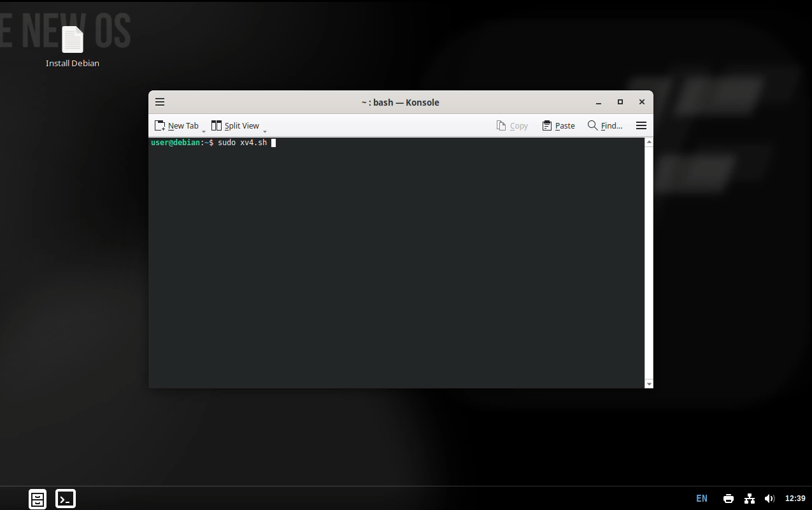Click the 12:39 clock display
This screenshot has width=812, height=510.
[794, 499]
